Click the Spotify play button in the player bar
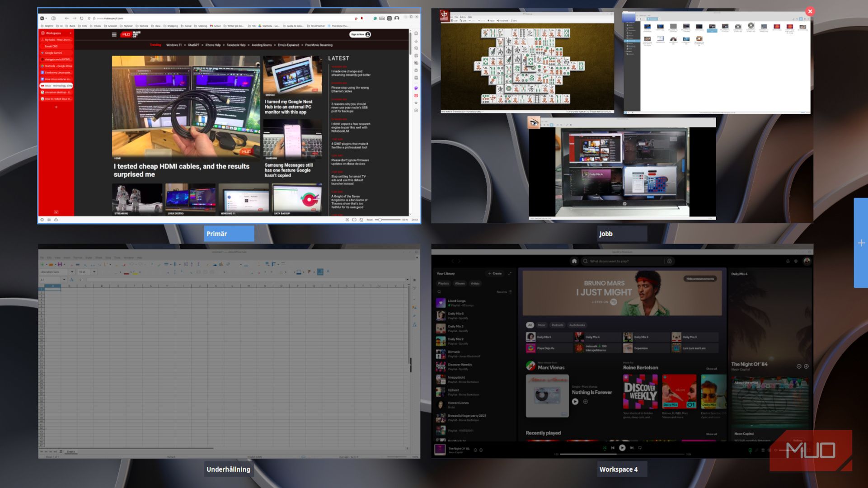The height and width of the screenshot is (488, 868). pos(622,448)
